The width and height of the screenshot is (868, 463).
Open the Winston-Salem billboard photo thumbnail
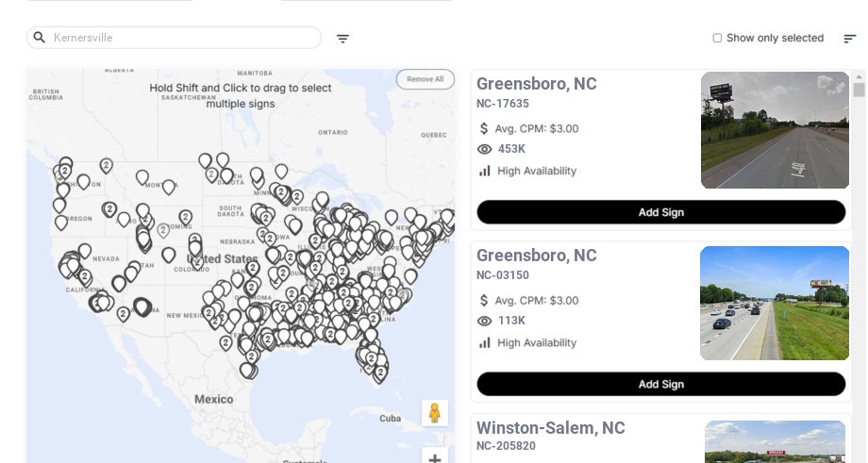(775, 441)
